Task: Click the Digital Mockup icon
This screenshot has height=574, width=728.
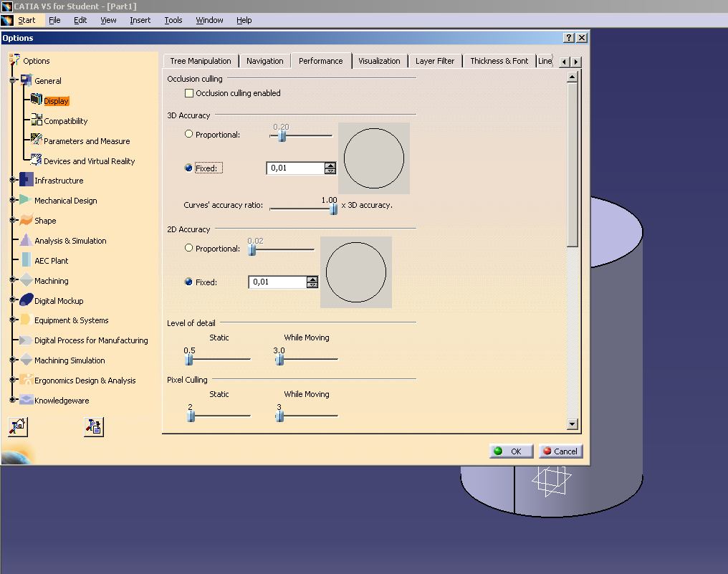Action: pos(27,300)
